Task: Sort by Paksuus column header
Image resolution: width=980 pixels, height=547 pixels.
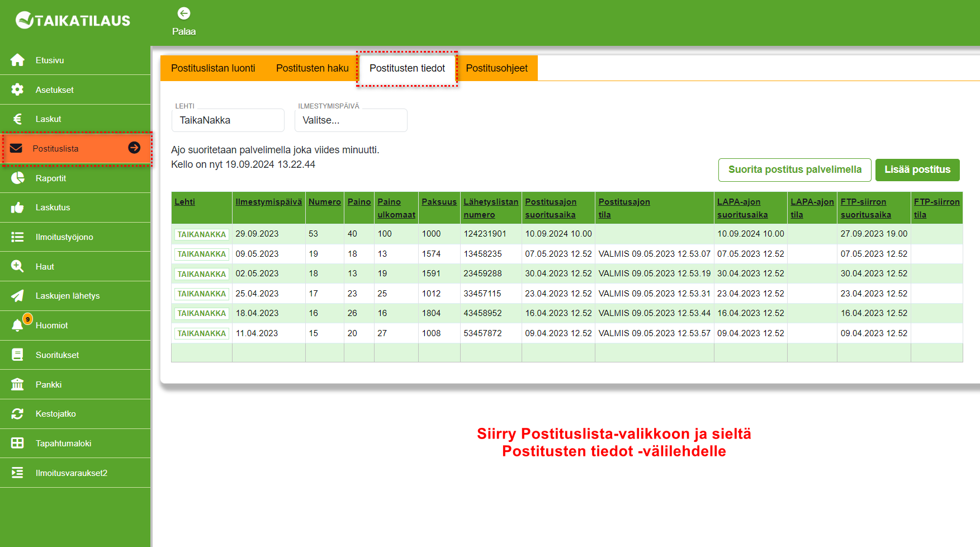Action: click(x=439, y=202)
